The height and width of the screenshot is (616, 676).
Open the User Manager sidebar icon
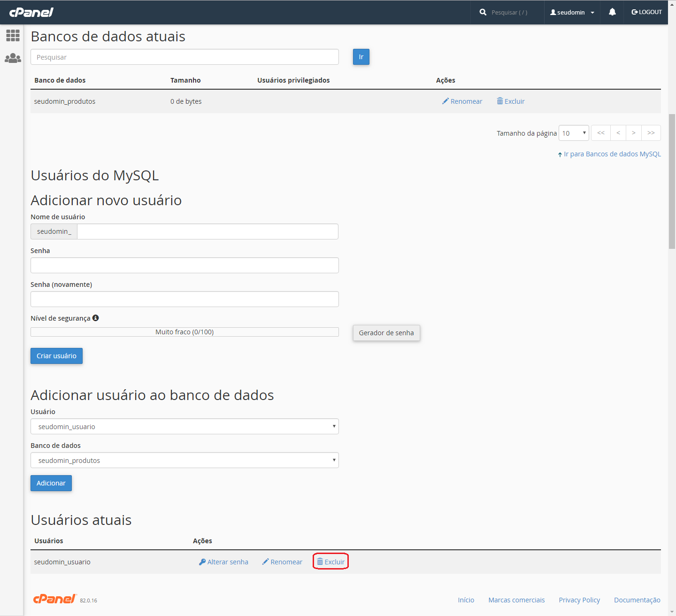[13, 58]
